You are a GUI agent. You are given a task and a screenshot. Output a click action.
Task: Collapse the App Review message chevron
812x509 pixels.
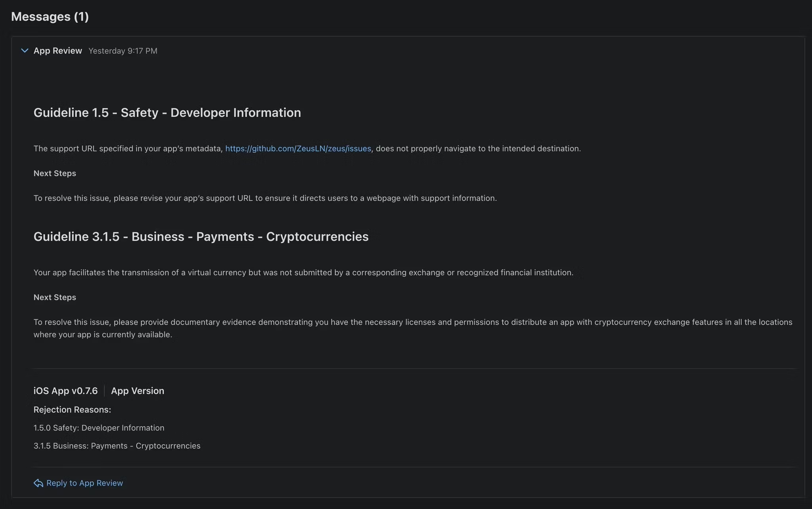pos(25,51)
